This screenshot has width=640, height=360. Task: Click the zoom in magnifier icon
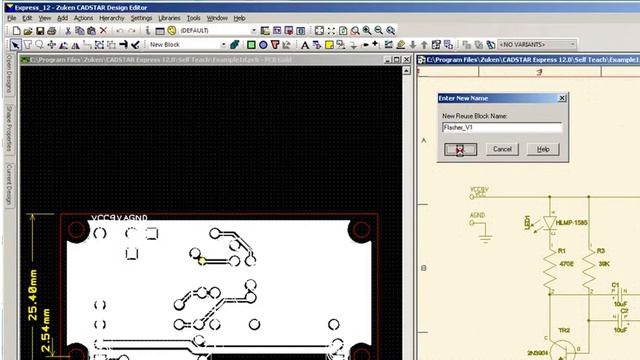click(x=367, y=31)
